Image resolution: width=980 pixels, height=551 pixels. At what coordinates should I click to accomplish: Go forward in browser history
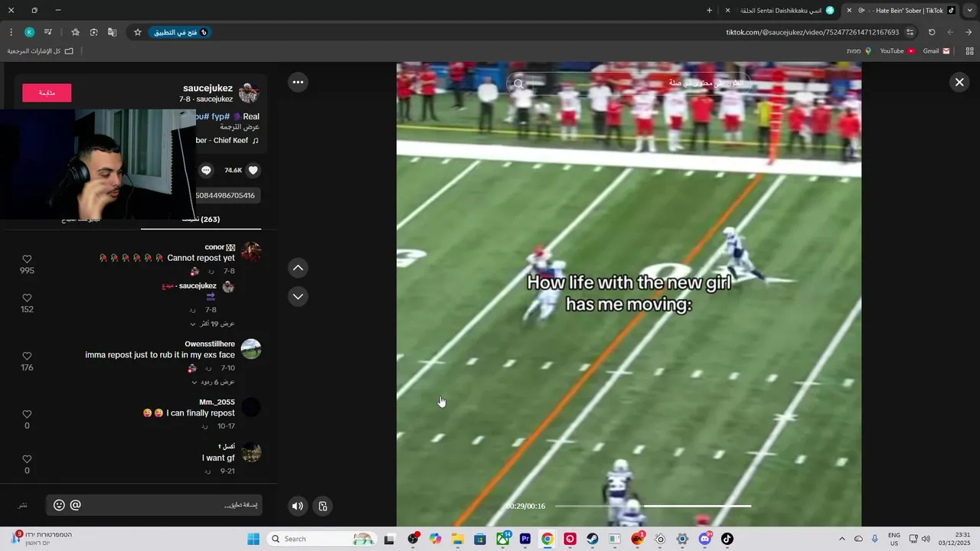pyautogui.click(x=950, y=32)
